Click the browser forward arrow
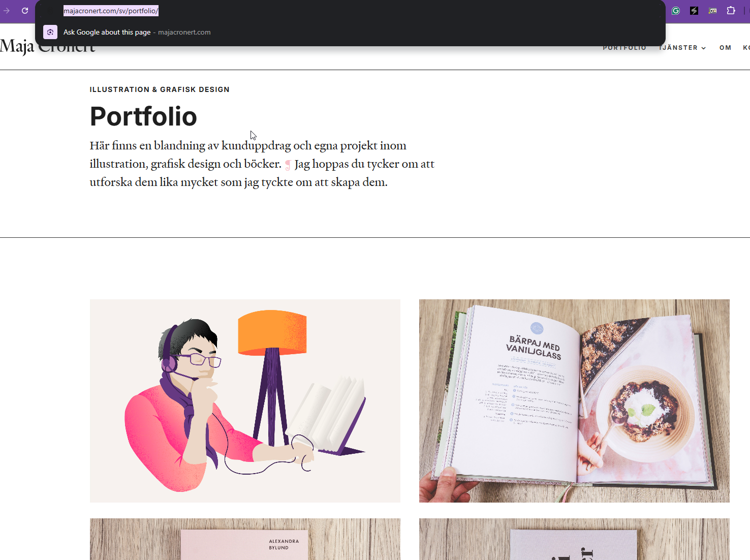The width and height of the screenshot is (750, 560). pos(7,11)
